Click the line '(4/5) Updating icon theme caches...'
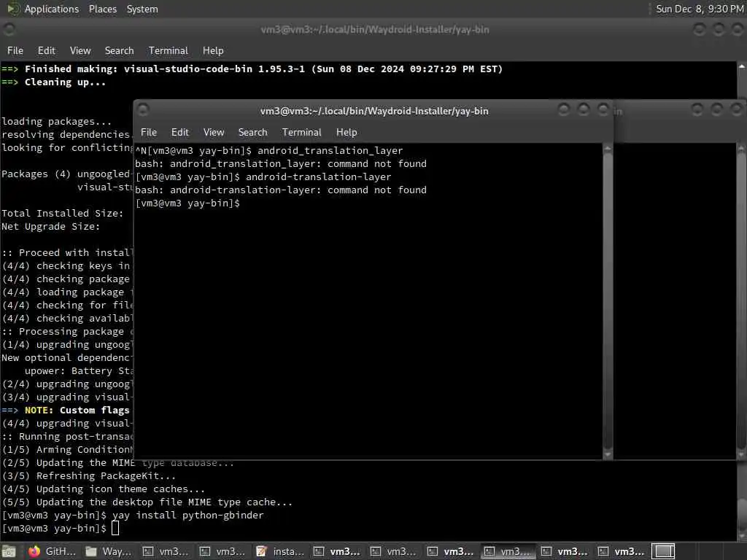Viewport: 747px width, 560px height. pos(104,489)
